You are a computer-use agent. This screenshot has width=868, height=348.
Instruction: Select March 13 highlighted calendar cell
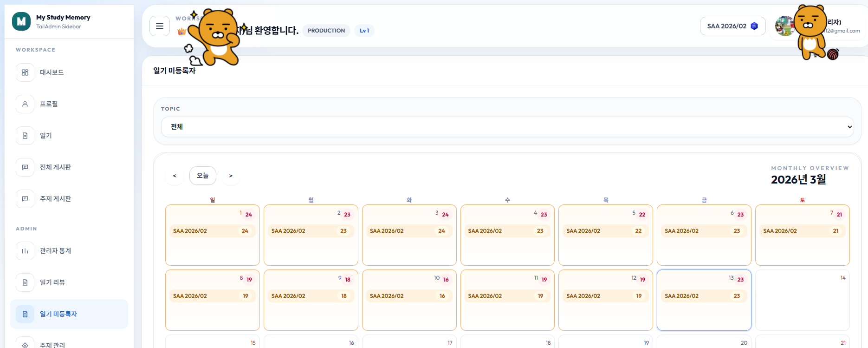[704, 300]
